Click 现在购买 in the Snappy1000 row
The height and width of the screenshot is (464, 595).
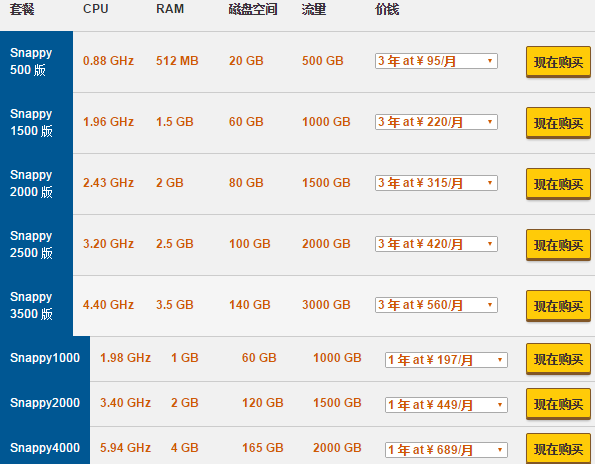pos(558,359)
